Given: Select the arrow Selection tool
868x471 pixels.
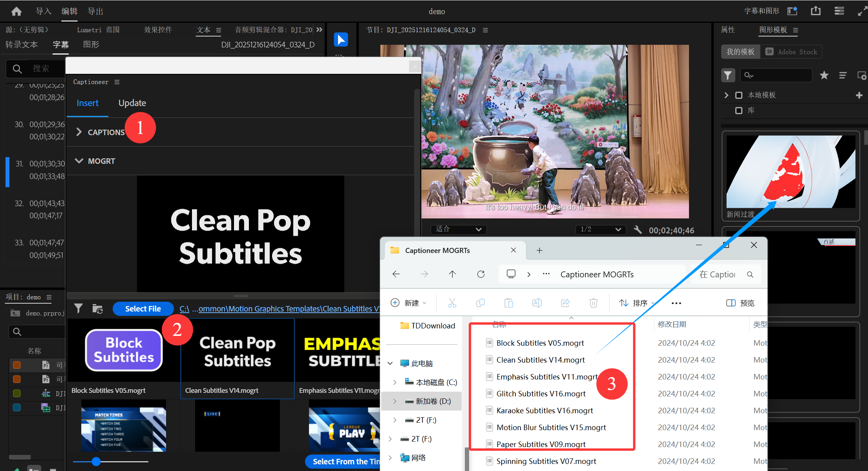Looking at the screenshot, I should pyautogui.click(x=341, y=40).
